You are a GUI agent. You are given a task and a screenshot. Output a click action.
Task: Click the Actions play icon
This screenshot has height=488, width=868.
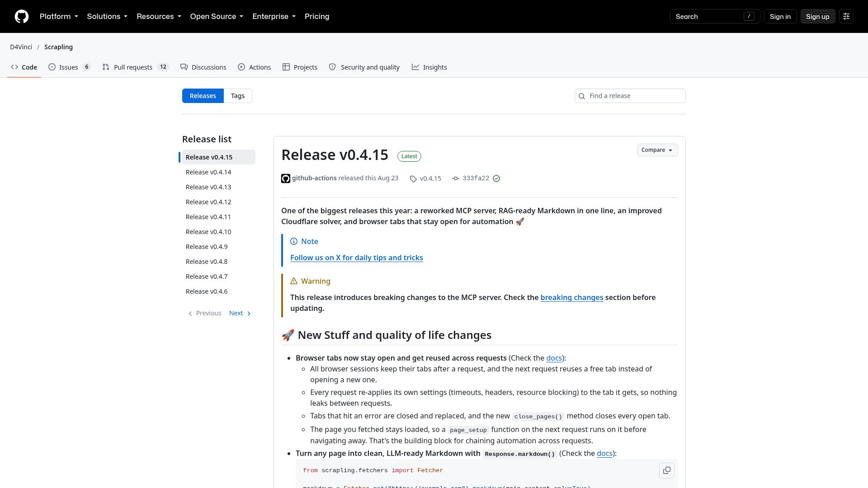pos(241,67)
